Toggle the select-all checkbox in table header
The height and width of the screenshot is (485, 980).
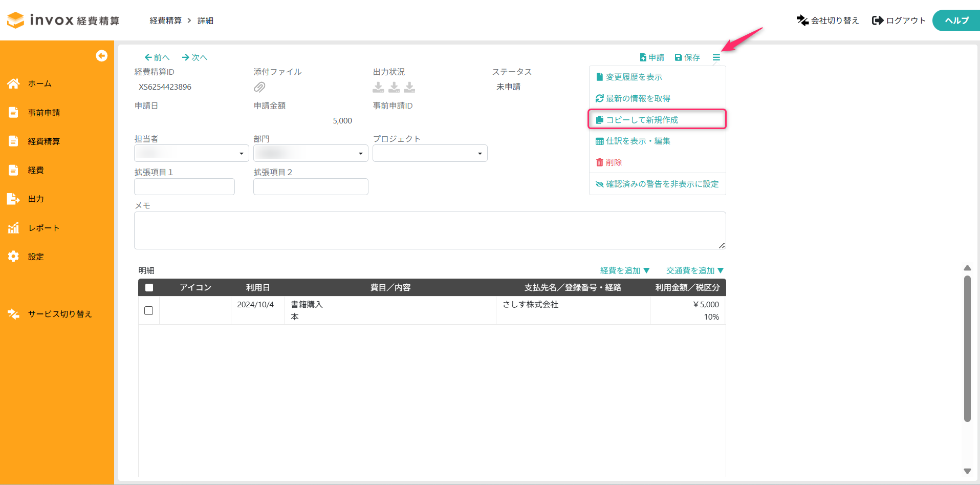(149, 287)
